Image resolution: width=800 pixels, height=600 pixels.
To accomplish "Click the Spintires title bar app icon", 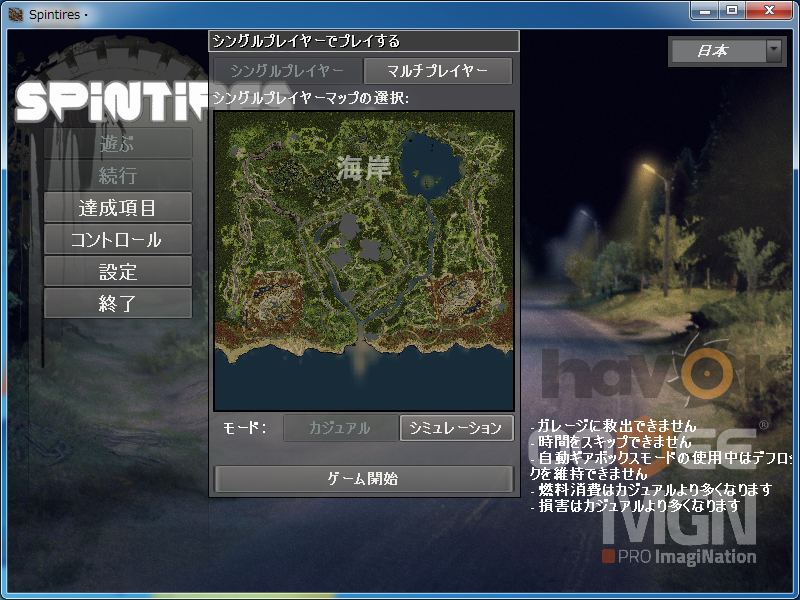I will click(16, 14).
